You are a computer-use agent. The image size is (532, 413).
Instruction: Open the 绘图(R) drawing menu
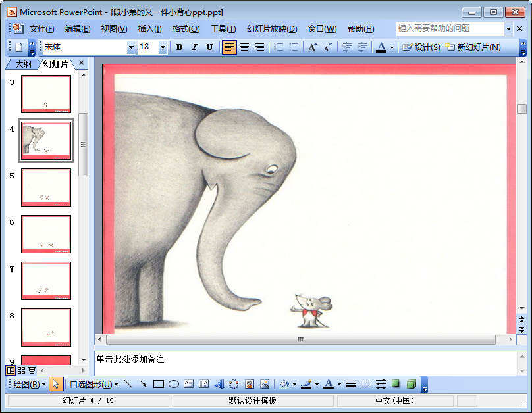(29, 385)
